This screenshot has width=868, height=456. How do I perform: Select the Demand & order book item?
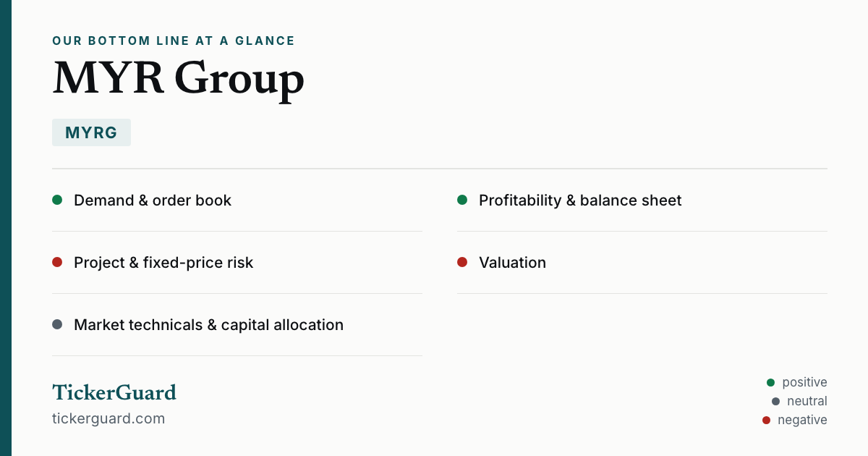[x=237, y=200]
